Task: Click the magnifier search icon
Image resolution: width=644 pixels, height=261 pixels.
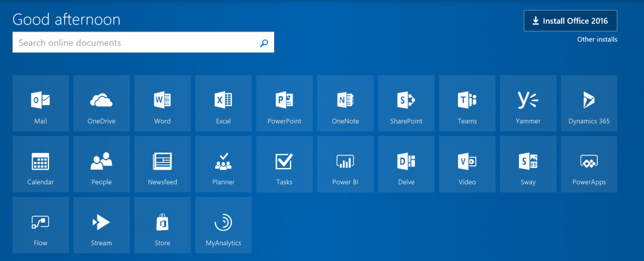Action: tap(264, 43)
